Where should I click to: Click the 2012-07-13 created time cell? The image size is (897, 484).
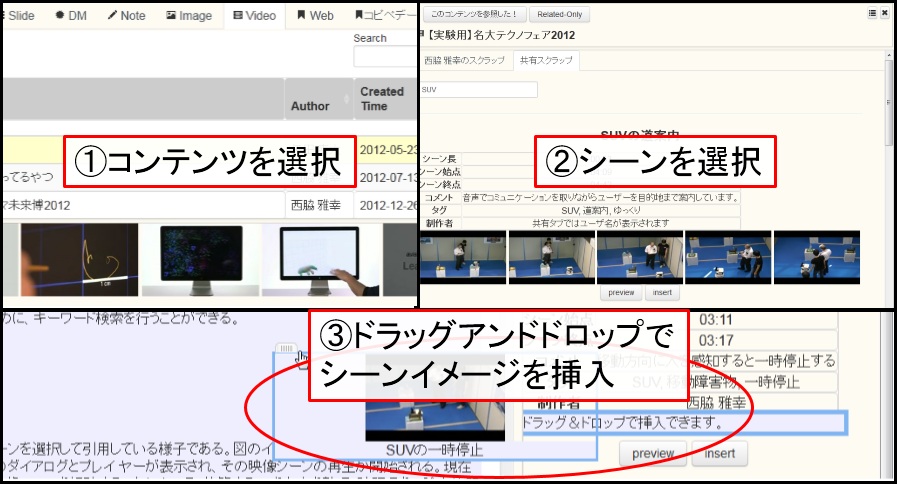click(387, 178)
